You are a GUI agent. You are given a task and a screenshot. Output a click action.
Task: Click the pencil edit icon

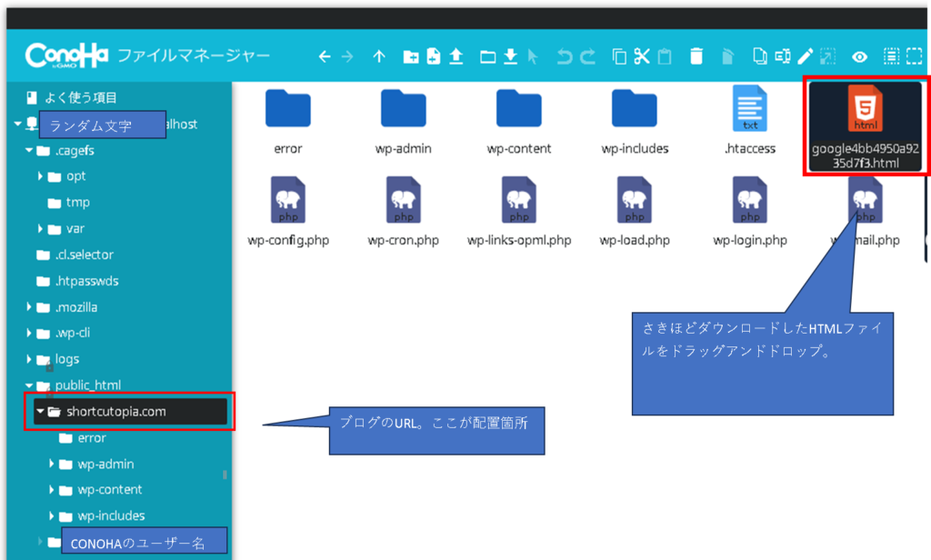(806, 56)
